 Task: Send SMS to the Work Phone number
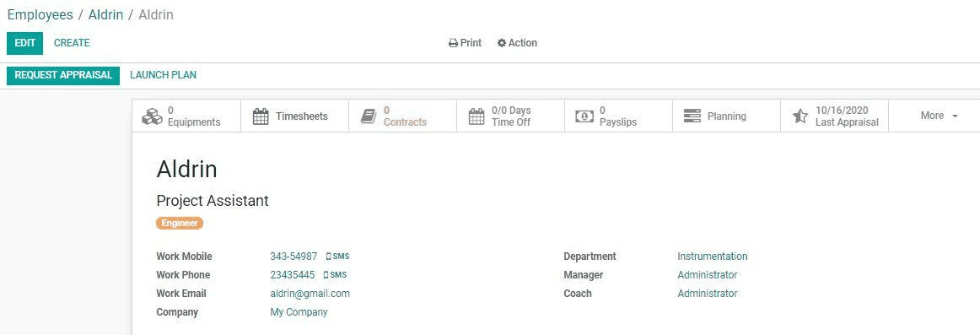[x=335, y=275]
